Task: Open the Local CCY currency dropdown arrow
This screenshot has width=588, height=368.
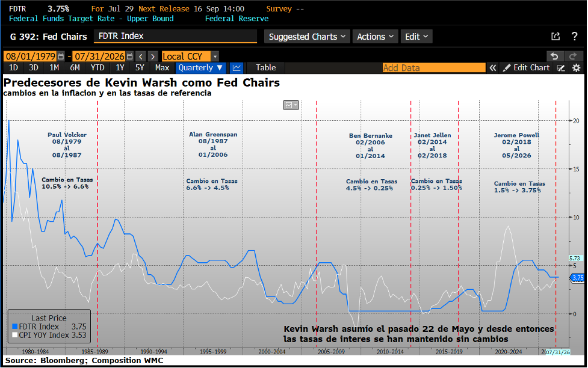Action: [x=215, y=57]
